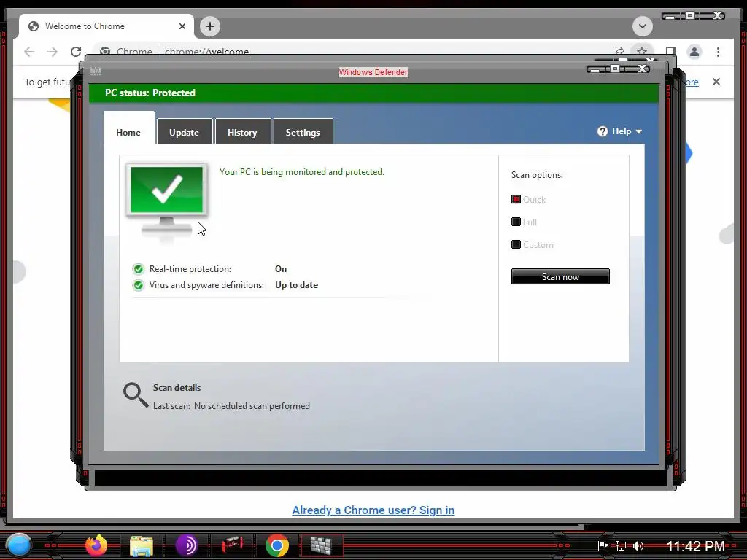Dismiss the Chrome info bar with X
This screenshot has height=560, width=747.
[x=716, y=82]
